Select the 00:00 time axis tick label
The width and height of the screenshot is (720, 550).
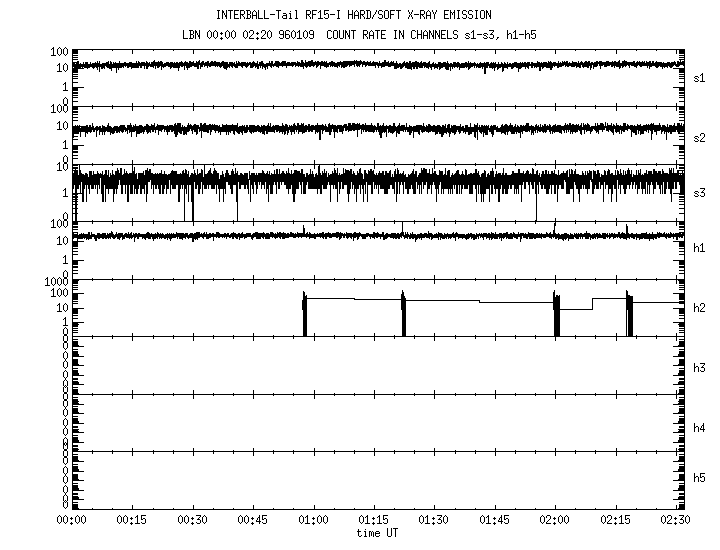[71, 521]
